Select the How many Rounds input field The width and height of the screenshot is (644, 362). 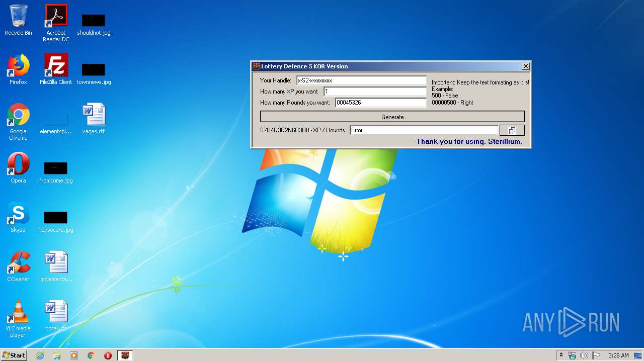[x=381, y=103]
